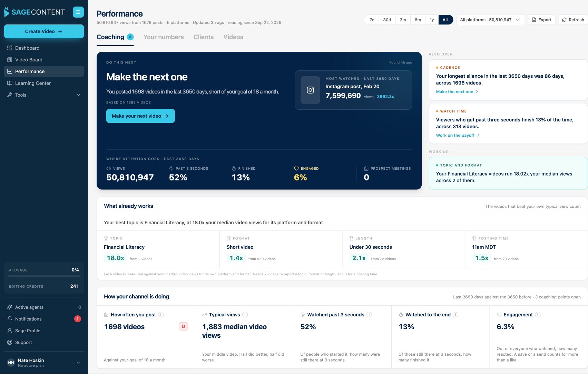Open the All platforms dropdown
Image resolution: width=588 pixels, height=374 pixels.
click(x=490, y=20)
